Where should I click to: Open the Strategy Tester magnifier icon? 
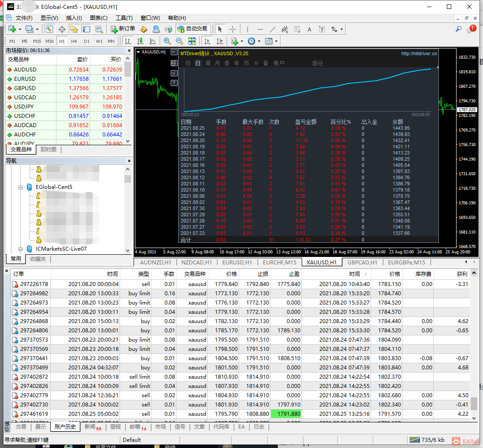[99, 29]
